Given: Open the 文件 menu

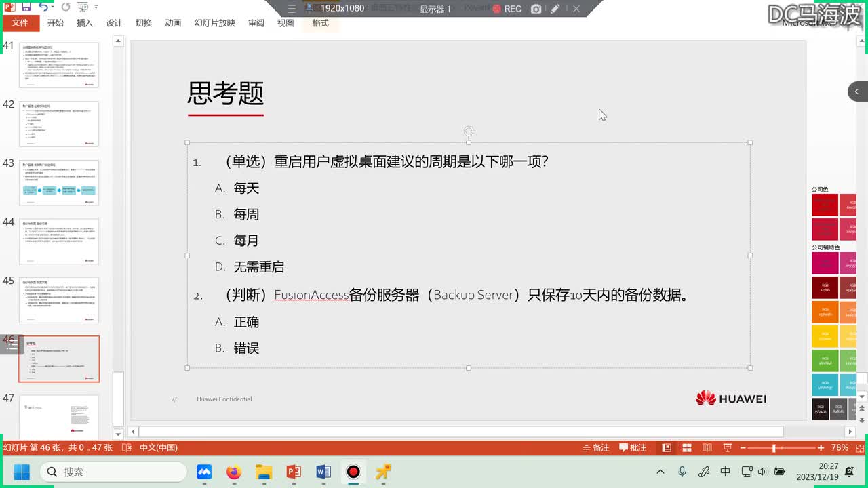Looking at the screenshot, I should click(20, 23).
